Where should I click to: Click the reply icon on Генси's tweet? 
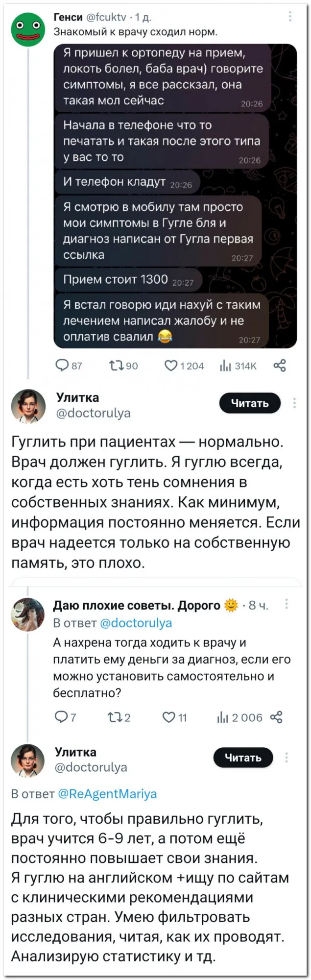[63, 366]
